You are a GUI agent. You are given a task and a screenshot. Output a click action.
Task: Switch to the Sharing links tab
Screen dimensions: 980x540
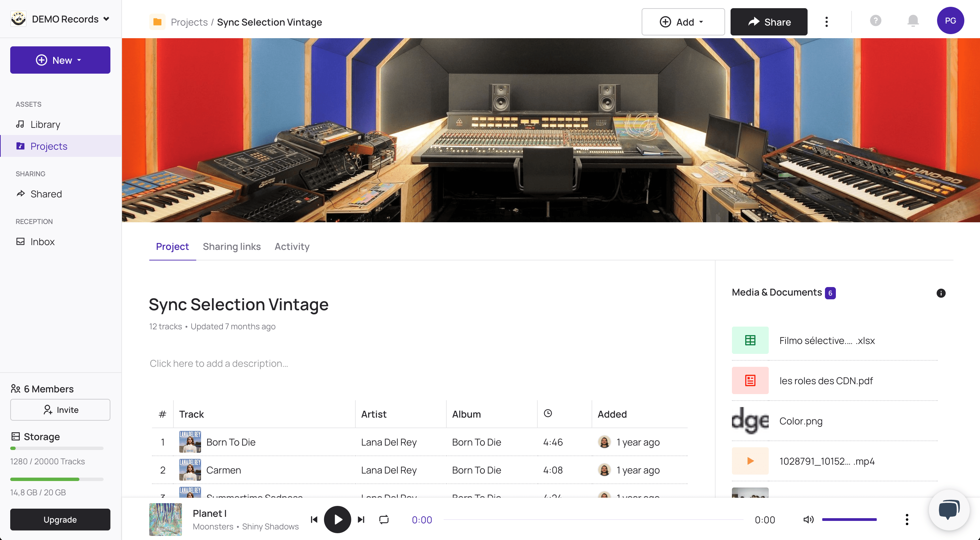point(232,246)
